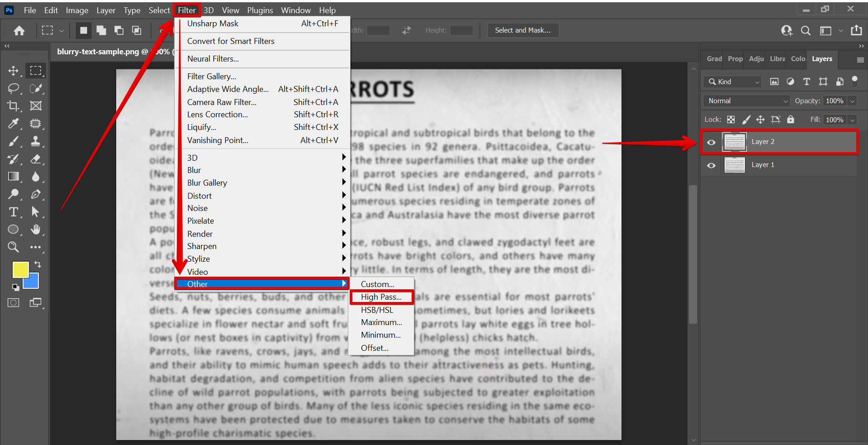Select the Horizontal Type tool
Viewport: 868px width, 445px height.
tap(13, 212)
